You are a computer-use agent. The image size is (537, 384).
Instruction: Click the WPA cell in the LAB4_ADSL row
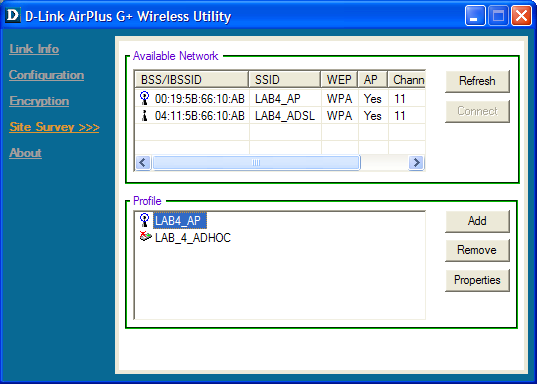pos(339,116)
